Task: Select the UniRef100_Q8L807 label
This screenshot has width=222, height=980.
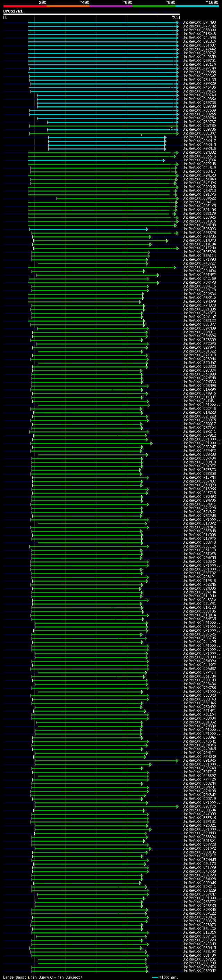Action: click(x=199, y=133)
